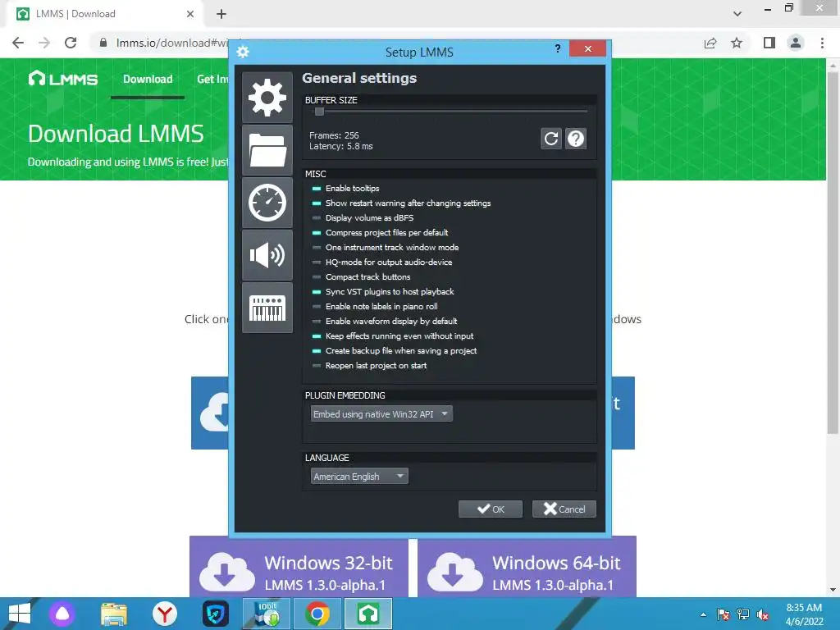Switch to Chrome on taskbar
The width and height of the screenshot is (840, 630).
[317, 614]
